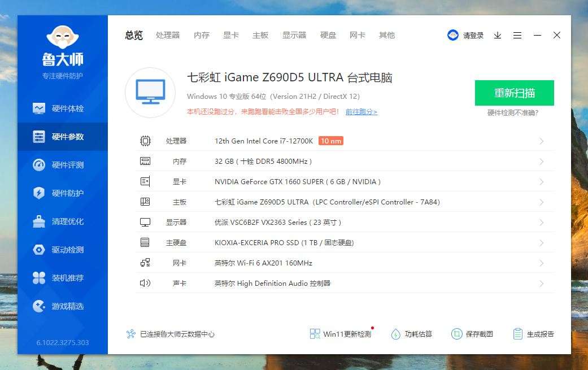Click the 内存 memory icon in list
This screenshot has width=588, height=370.
(145, 161)
